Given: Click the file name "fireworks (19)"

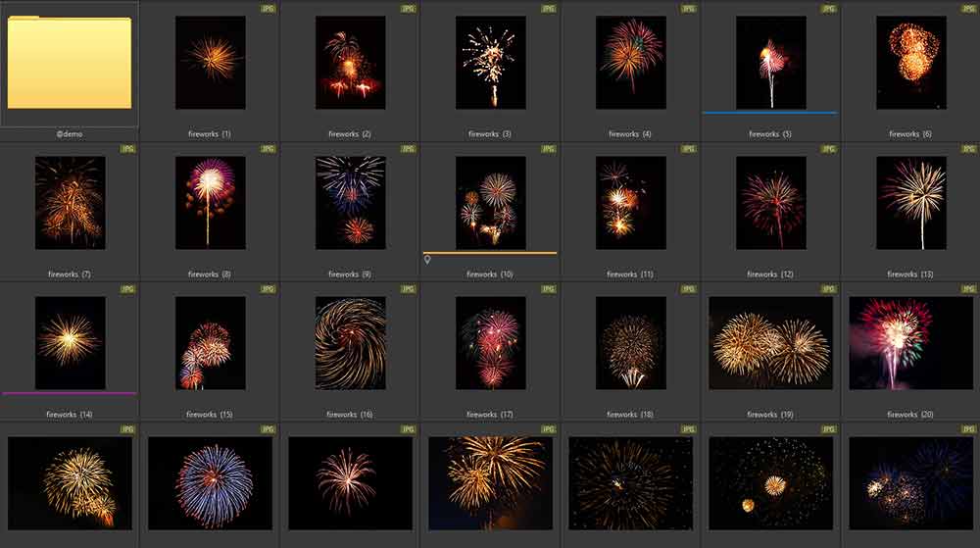Looking at the screenshot, I should point(770,414).
